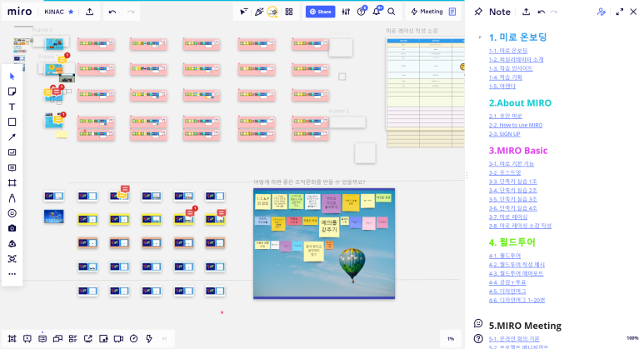Pin the Note panel
Viewport: 644px width, 349px height.
tap(478, 12)
